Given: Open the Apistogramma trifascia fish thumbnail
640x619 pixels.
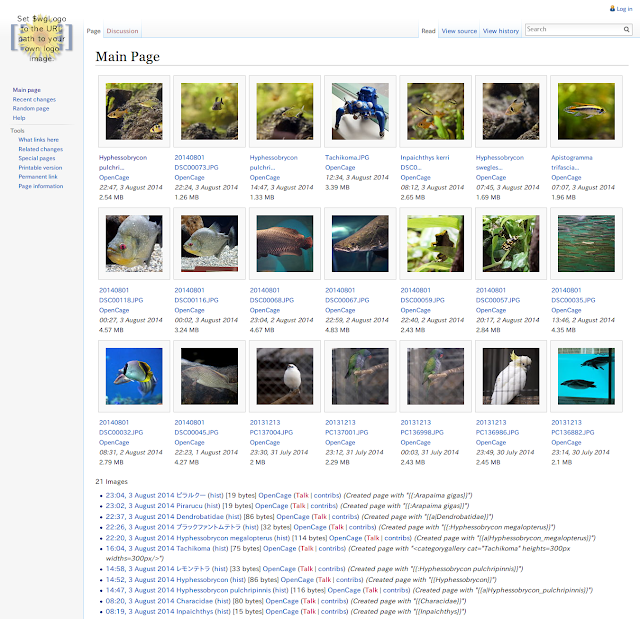Looking at the screenshot, I should (586, 111).
